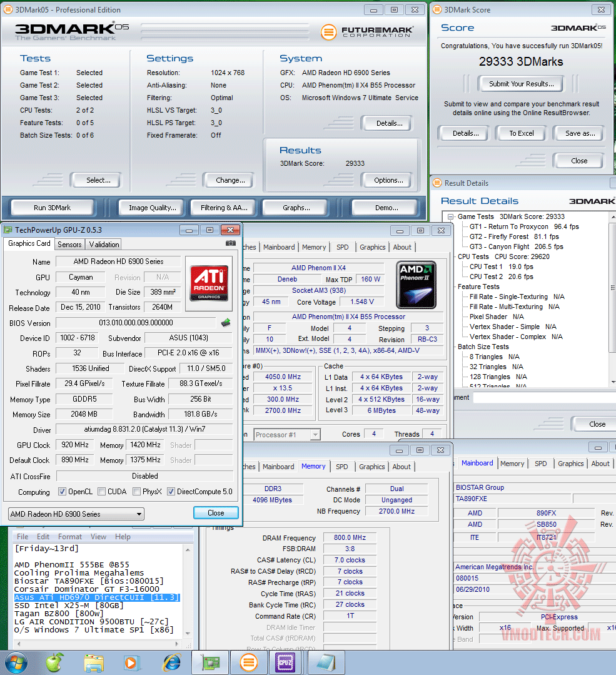Click the 3DMark05 title bar icon
616x675 pixels.
click(8, 9)
